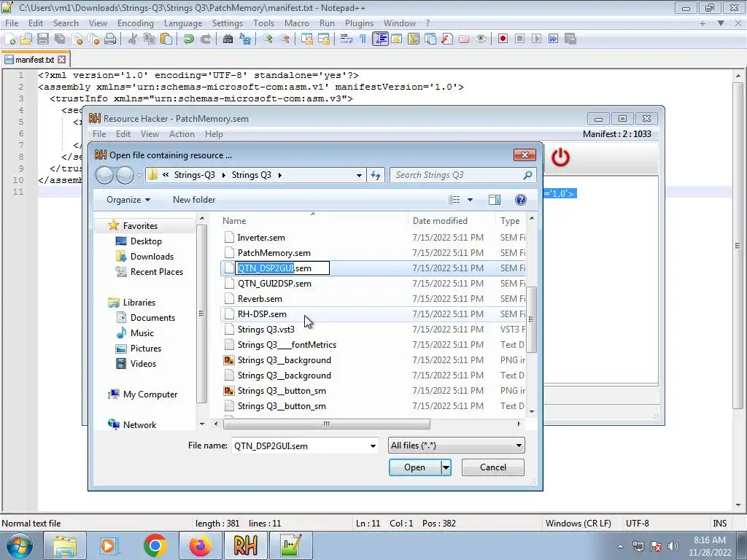Toggle Show All Characters pilcrow icon
Screen dimensions: 747x560
coord(363,39)
